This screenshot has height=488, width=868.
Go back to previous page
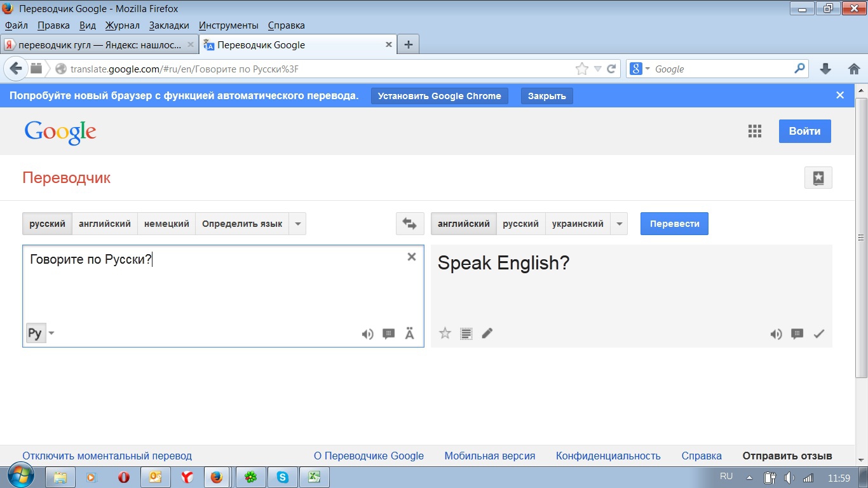coord(15,69)
